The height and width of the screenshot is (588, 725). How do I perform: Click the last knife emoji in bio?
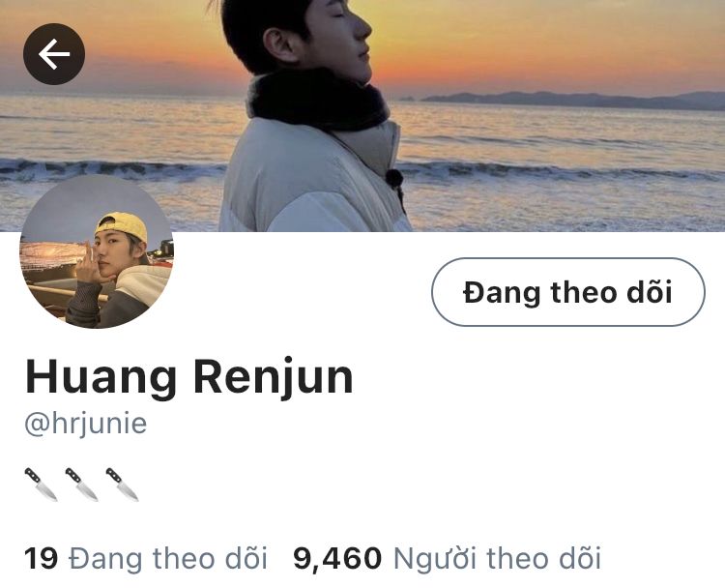click(x=123, y=485)
